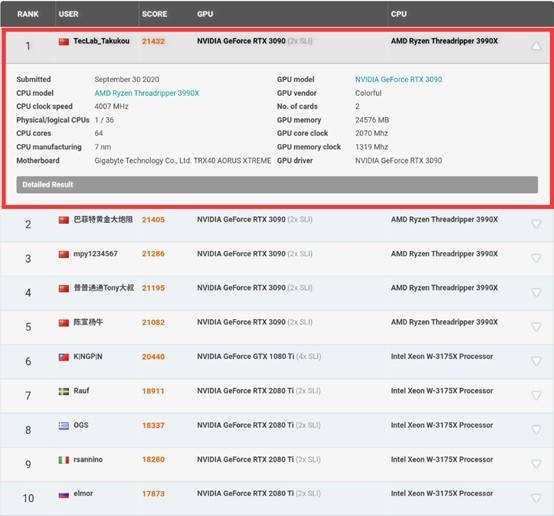Click the score 18337
This screenshot has width=554, height=516.
153,426
